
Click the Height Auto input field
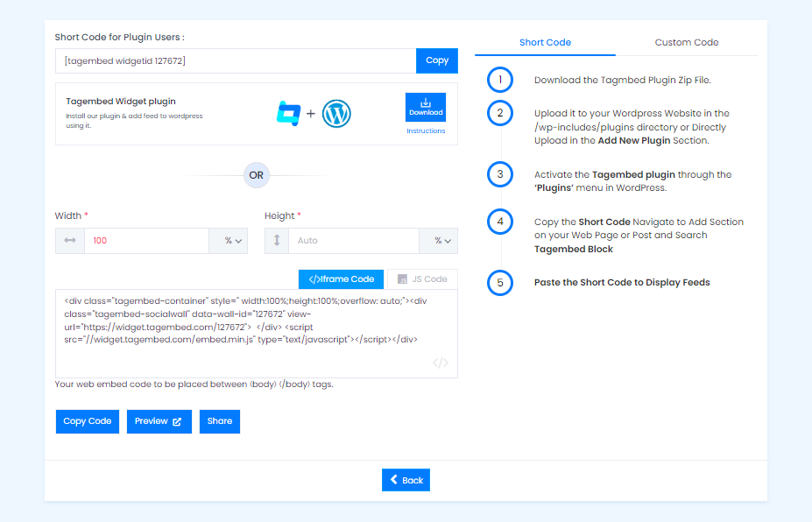354,241
